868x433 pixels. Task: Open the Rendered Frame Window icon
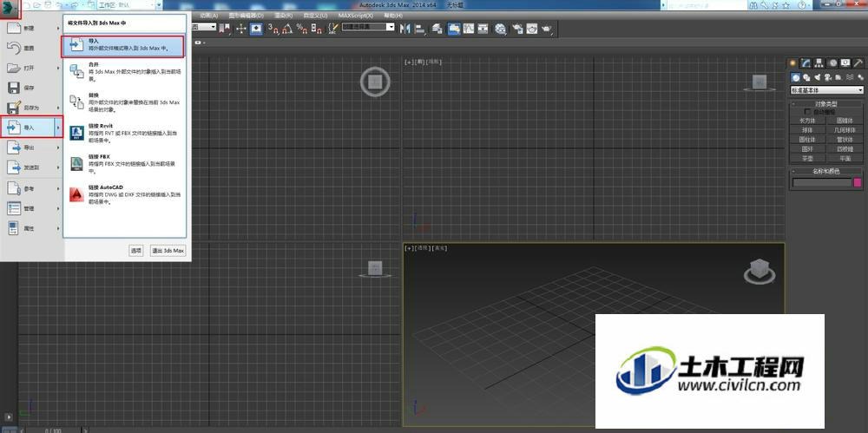coord(532,29)
